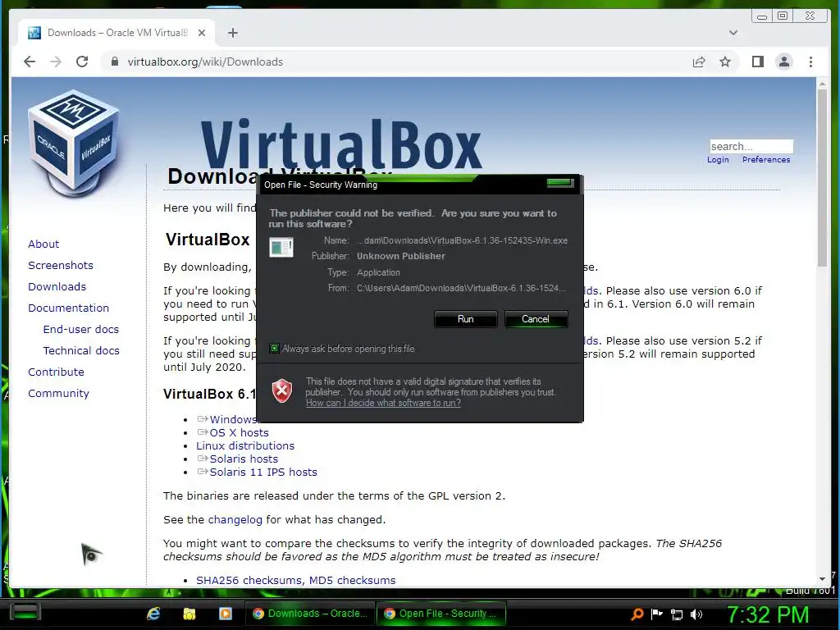Open the changelog link
840x630 pixels.
pyautogui.click(x=235, y=519)
